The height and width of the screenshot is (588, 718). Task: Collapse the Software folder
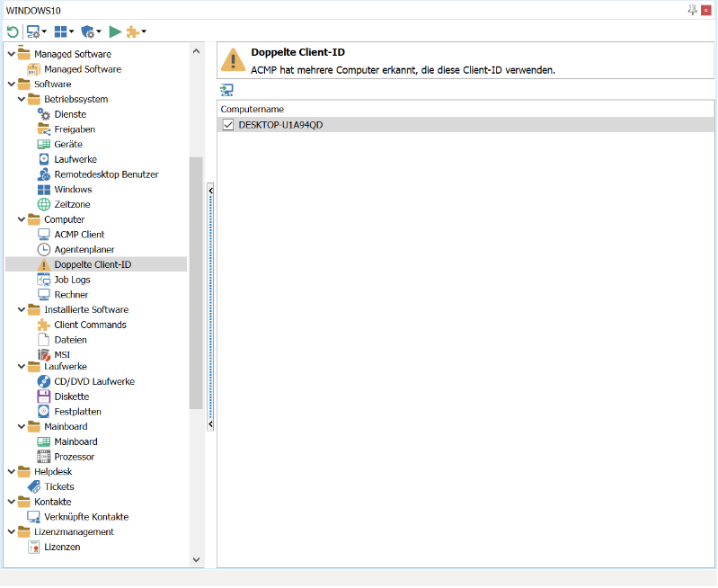12,85
